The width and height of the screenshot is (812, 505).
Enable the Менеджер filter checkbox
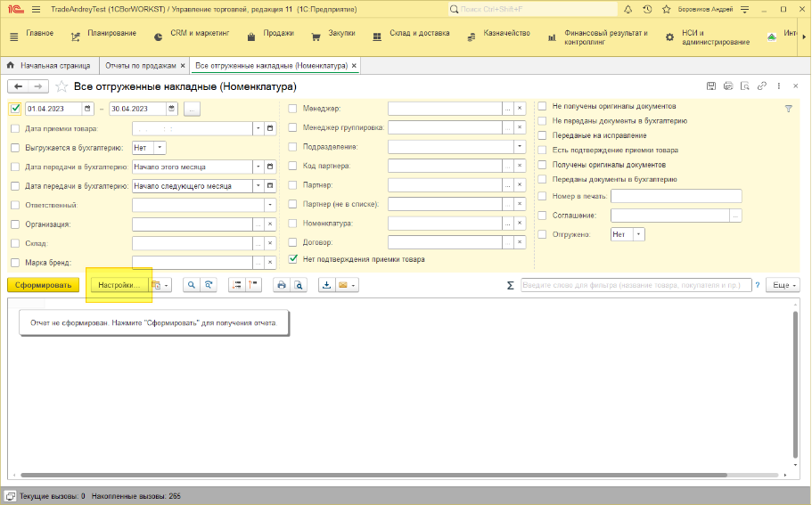coord(292,109)
